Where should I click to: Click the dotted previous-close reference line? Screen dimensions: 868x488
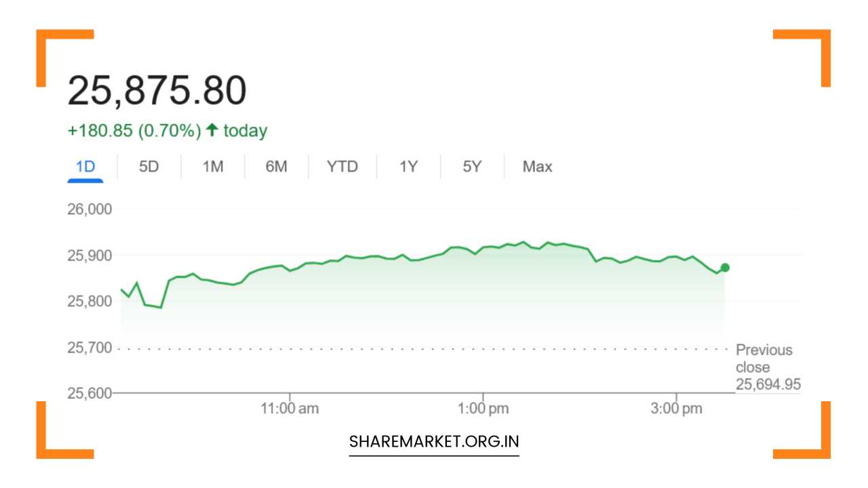[407, 347]
